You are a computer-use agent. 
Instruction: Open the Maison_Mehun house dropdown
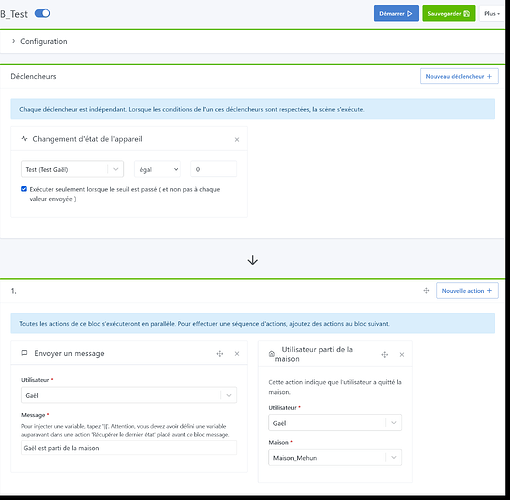point(335,458)
